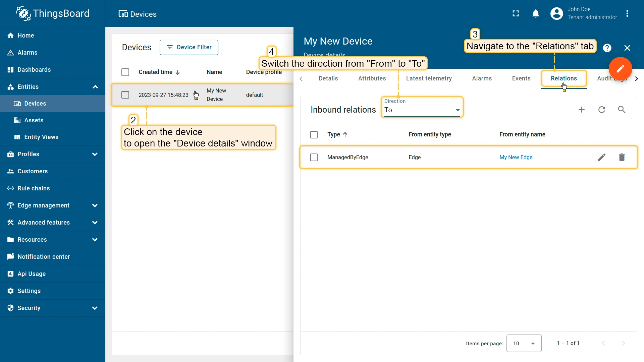Toggle fullscreen mode icon
This screenshot has height=362, width=644.
pyautogui.click(x=516, y=14)
